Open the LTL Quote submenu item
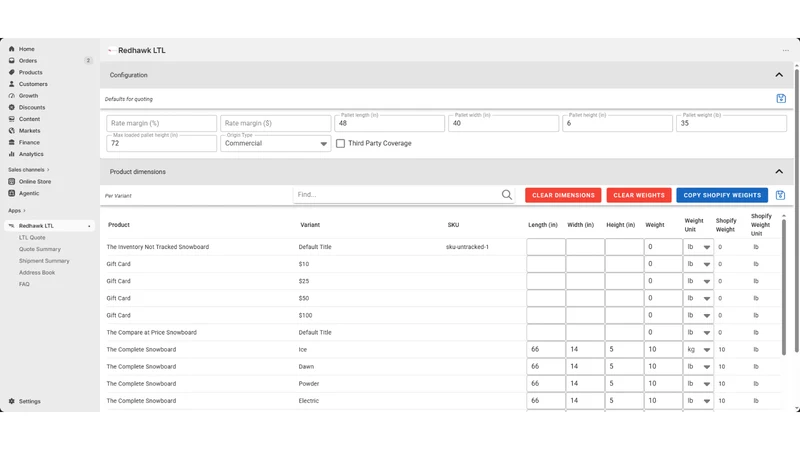Screen dimensions: 800x450 click(x=32, y=238)
